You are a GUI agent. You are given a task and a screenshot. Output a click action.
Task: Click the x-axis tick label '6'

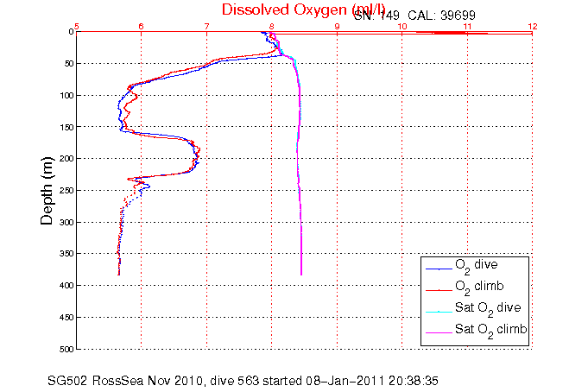pyautogui.click(x=142, y=26)
